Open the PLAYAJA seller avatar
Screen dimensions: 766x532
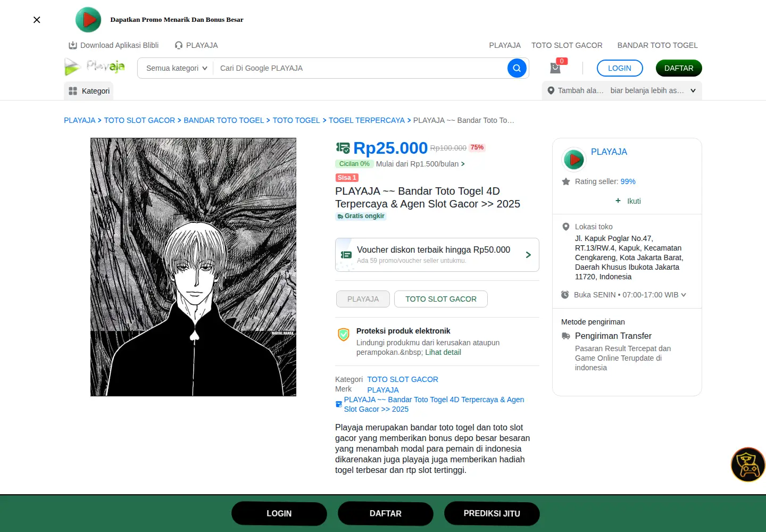574,159
